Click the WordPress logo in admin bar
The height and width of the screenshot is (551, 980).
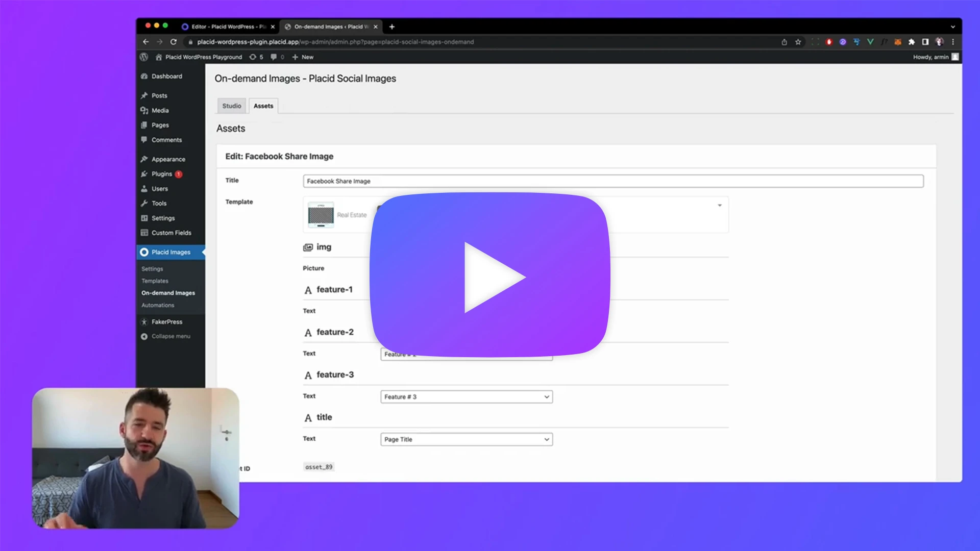coord(144,57)
